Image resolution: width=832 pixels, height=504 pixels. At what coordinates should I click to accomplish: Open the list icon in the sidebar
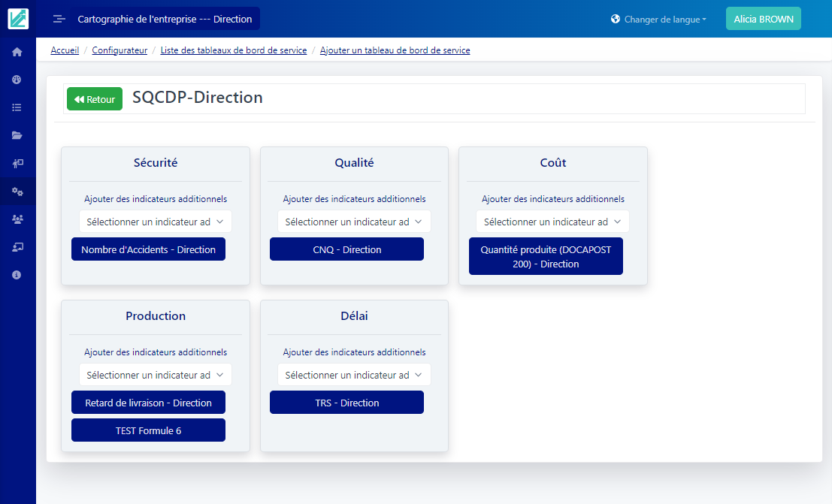(x=17, y=107)
